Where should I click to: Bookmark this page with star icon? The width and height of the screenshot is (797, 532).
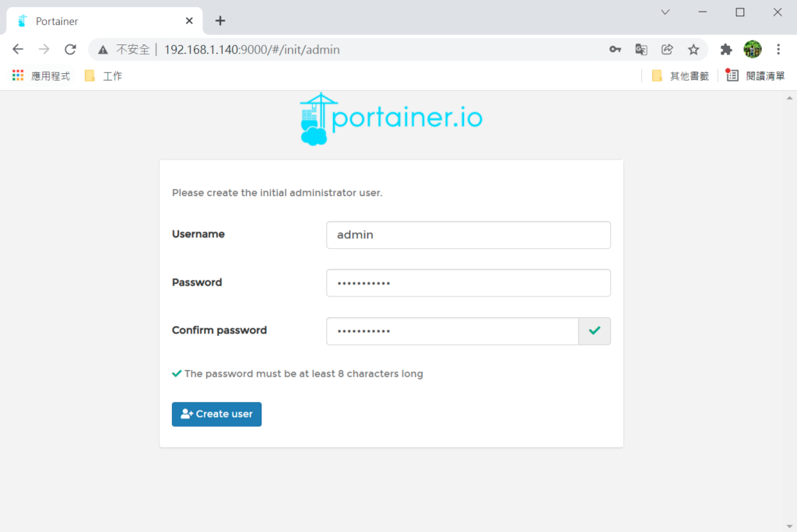(x=693, y=50)
